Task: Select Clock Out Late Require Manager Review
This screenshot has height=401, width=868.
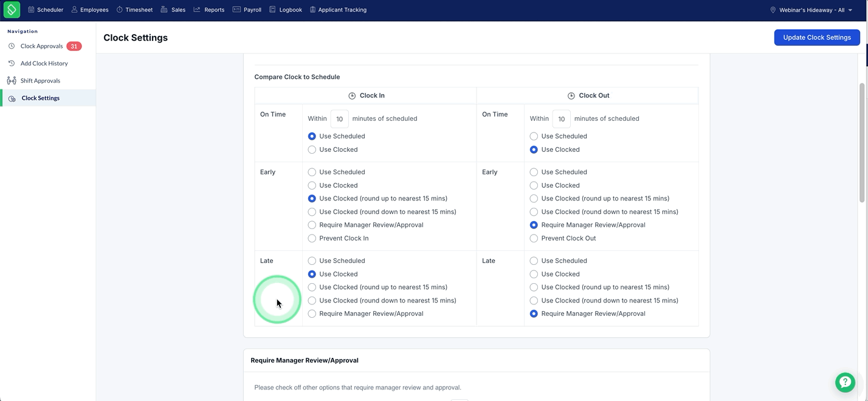Action: coord(534,314)
